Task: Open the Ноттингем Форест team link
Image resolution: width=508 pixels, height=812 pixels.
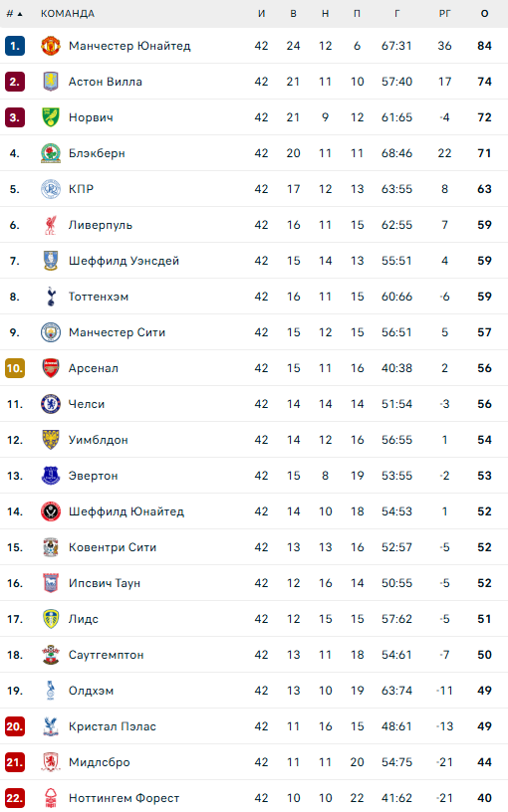Action: point(124,798)
